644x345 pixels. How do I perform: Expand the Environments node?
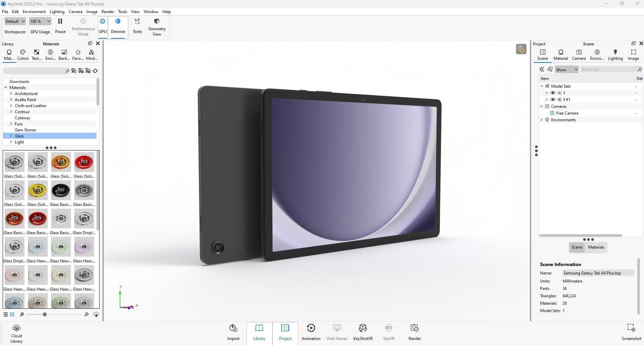[542, 120]
